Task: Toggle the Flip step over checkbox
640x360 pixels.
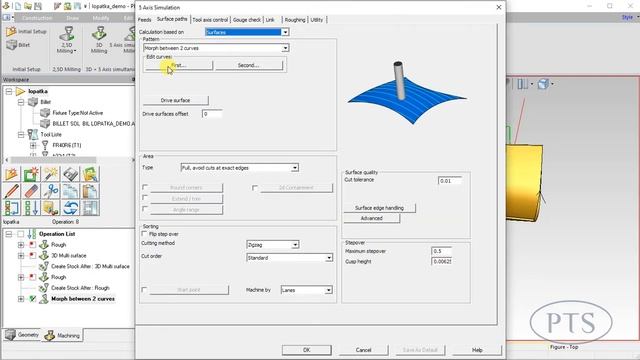Action: [x=144, y=234]
